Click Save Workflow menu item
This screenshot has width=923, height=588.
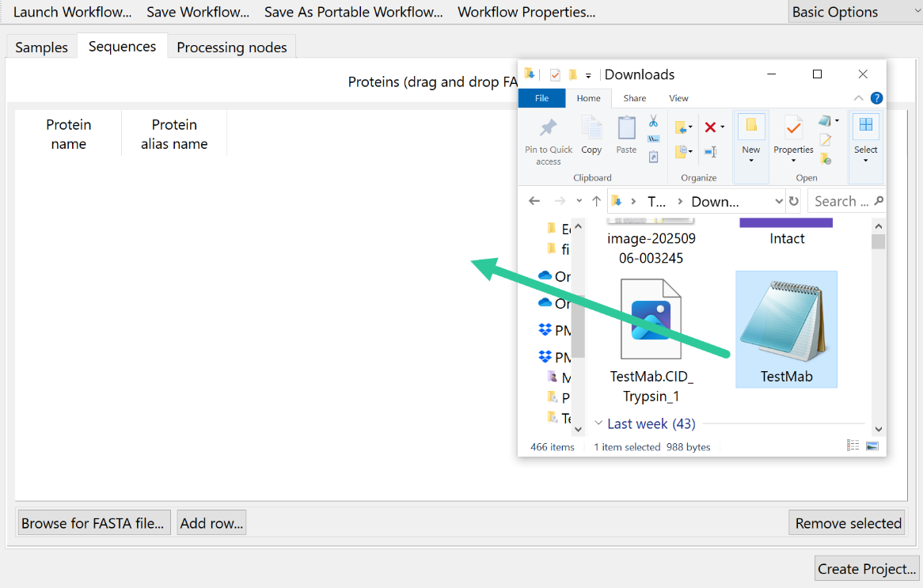198,12
